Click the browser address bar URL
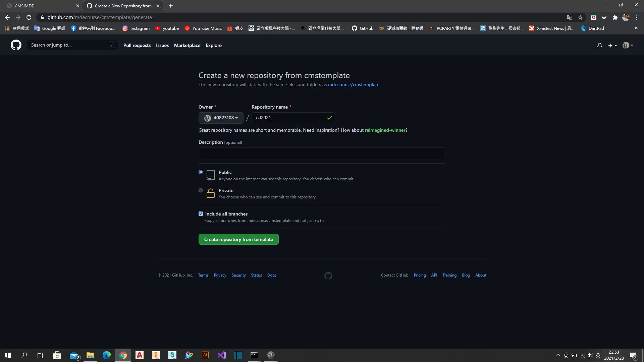The image size is (644, 362). click(100, 17)
